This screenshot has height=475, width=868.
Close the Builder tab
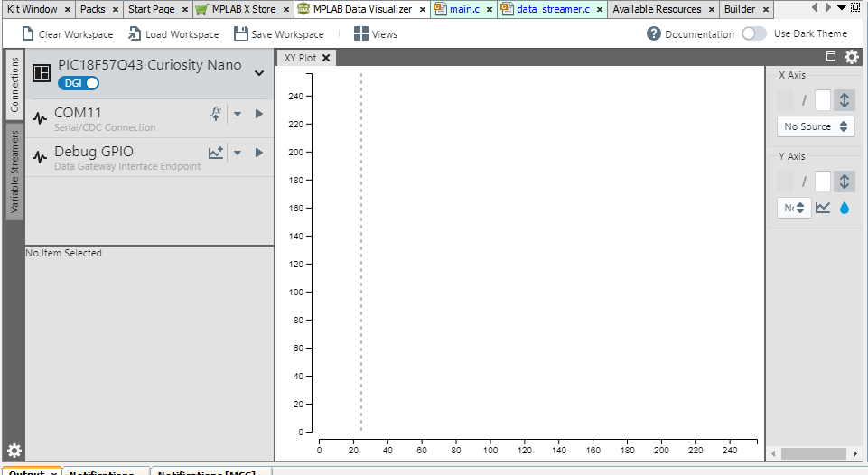(x=766, y=9)
